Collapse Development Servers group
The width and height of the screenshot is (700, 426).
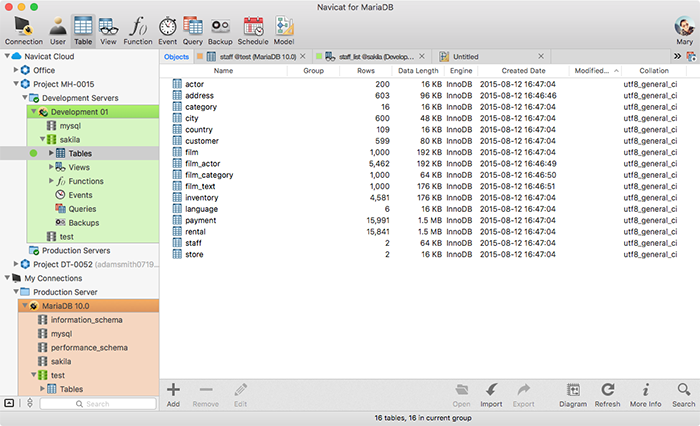(x=25, y=97)
